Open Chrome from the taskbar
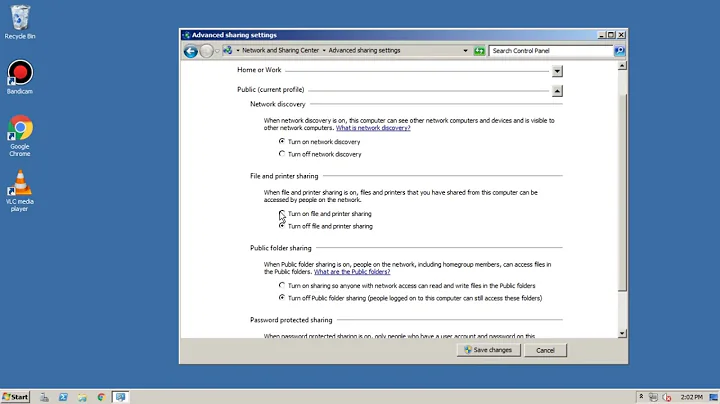 pyautogui.click(x=101, y=397)
